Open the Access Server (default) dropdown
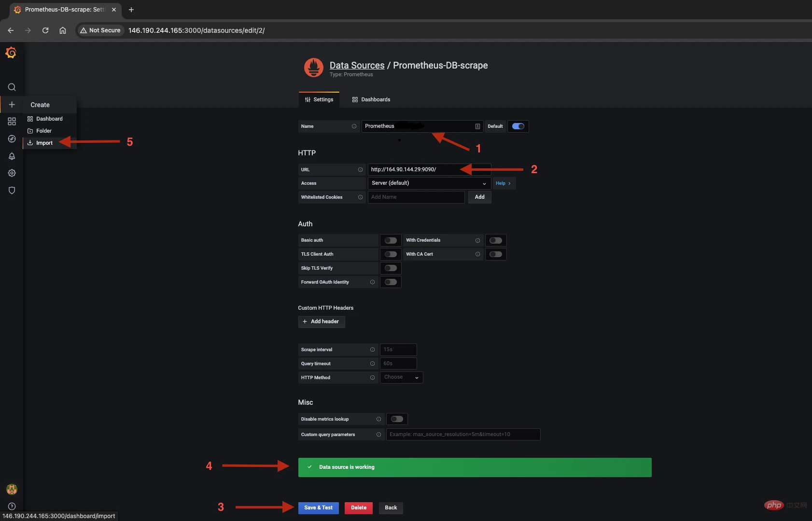 429,183
